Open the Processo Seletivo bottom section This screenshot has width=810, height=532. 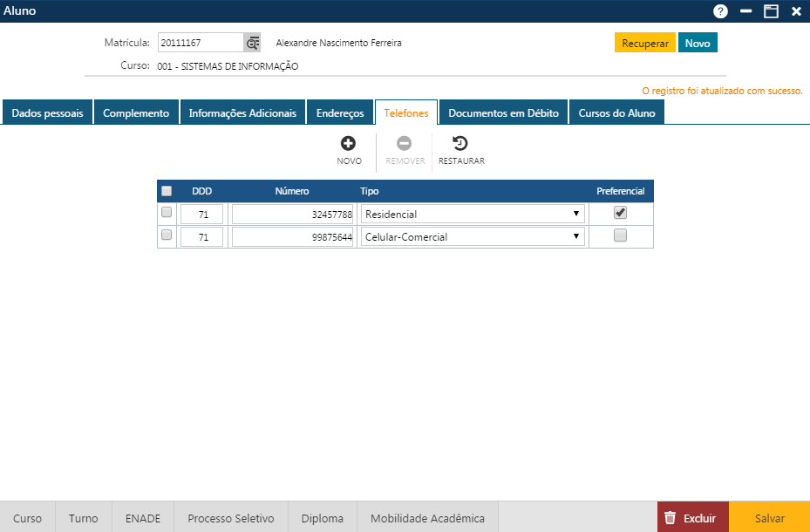point(231,518)
